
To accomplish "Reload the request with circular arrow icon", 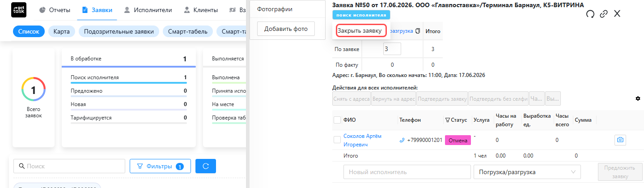I will [x=590, y=13].
